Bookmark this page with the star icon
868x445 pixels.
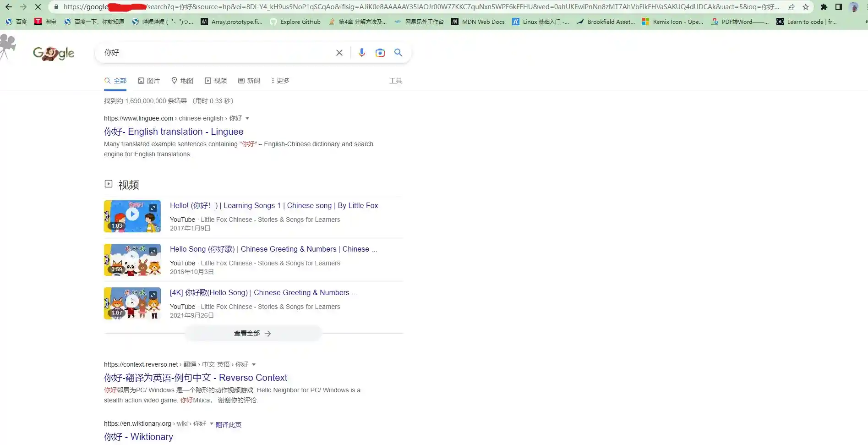[806, 7]
